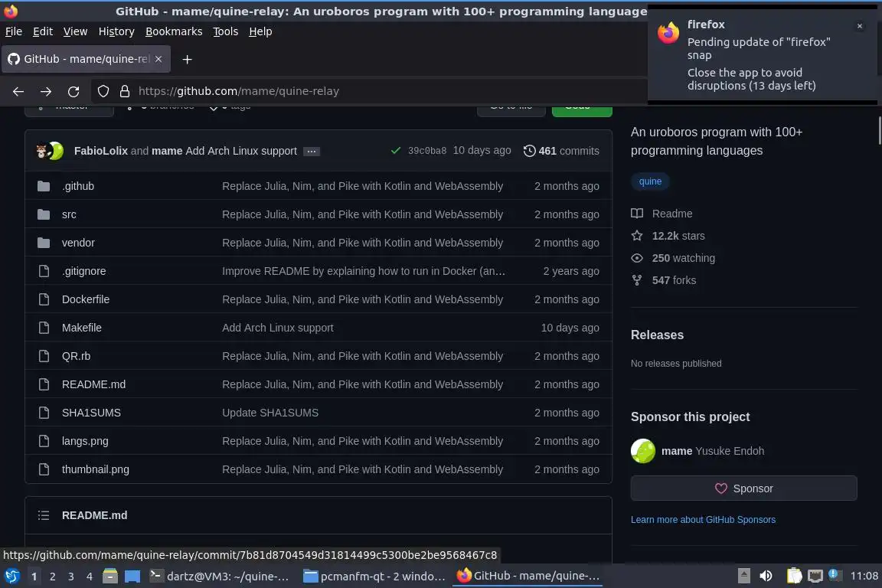Click the folder icon next to src
882x588 pixels.
[x=44, y=214]
